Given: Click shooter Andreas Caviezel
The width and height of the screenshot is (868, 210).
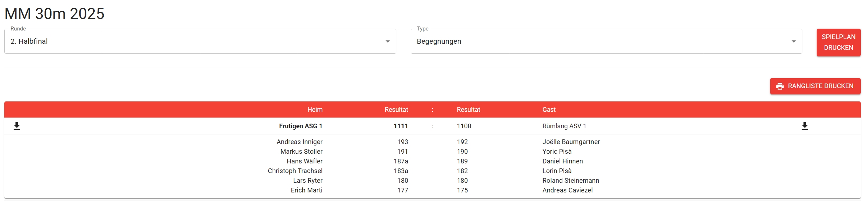Looking at the screenshot, I should pos(567,190).
